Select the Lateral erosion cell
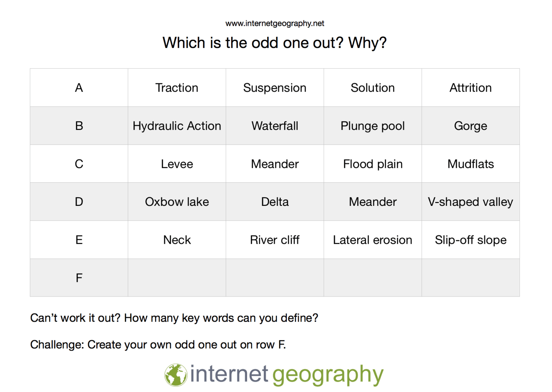Screen dimensions: 552x392 click(x=373, y=240)
